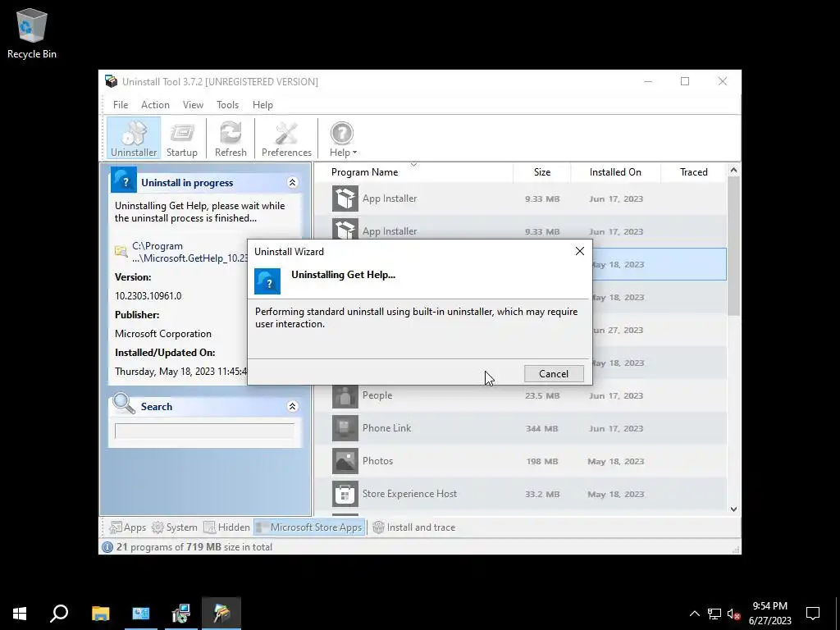Sort by the Program Name column
This screenshot has height=630, width=840.
pos(365,172)
